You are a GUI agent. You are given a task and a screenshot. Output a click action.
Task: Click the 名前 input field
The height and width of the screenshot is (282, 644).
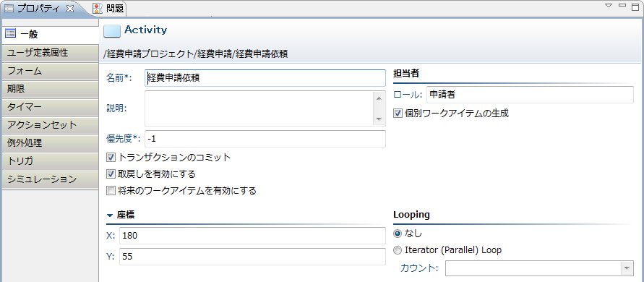265,78
